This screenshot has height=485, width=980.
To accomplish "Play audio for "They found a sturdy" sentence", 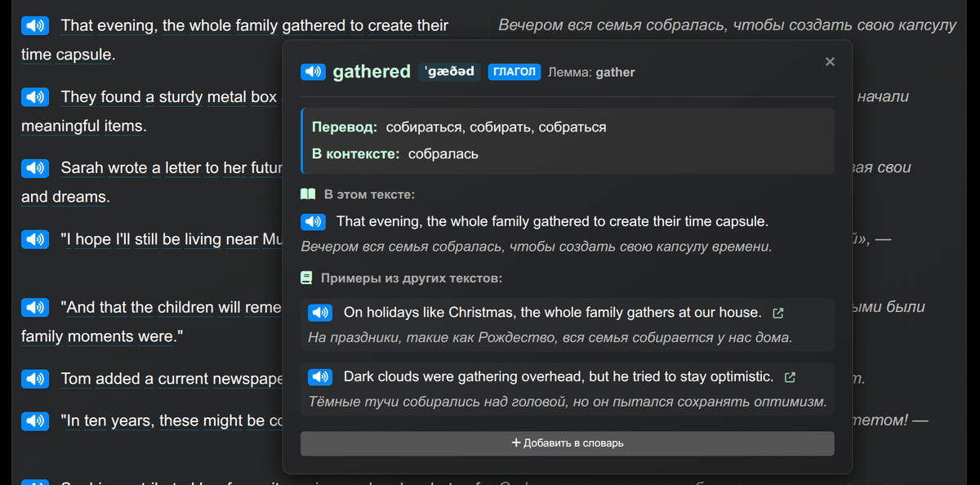I will coord(33,97).
